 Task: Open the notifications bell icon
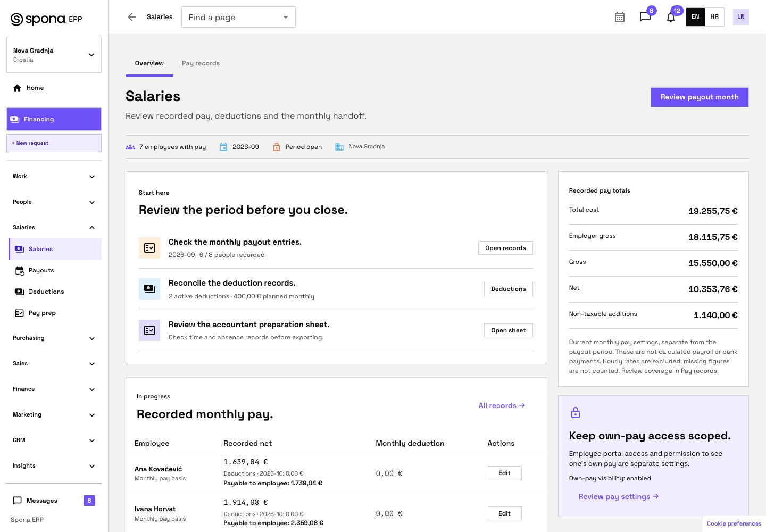671,17
